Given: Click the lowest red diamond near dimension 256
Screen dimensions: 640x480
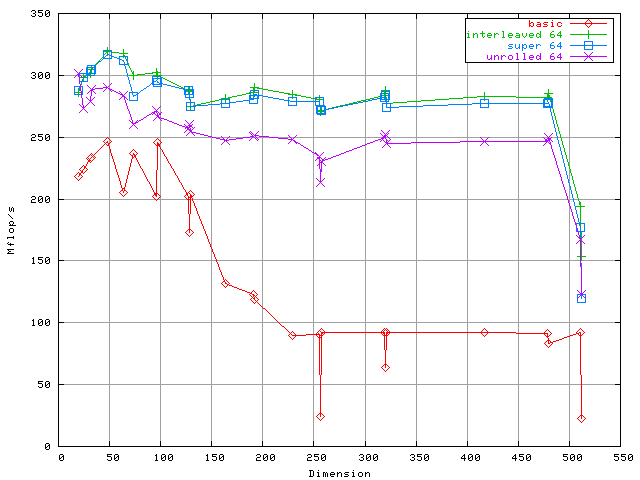Looking at the screenshot, I should (x=320, y=416).
